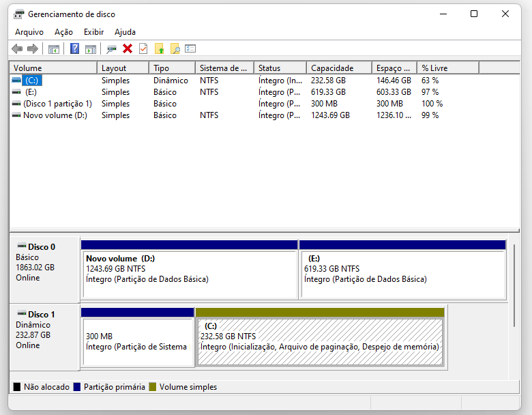Click the Dinâmico type cell
The height and width of the screenshot is (415, 532).
[171, 81]
